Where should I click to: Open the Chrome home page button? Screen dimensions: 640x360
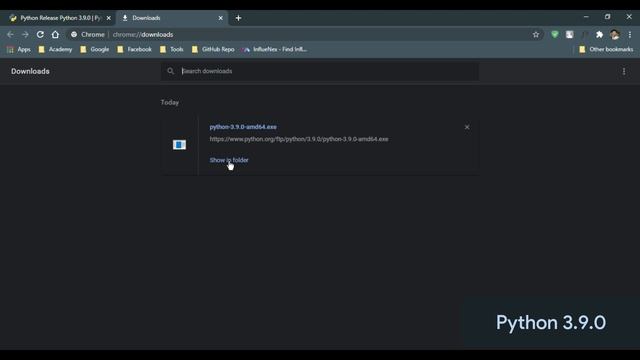(55, 35)
